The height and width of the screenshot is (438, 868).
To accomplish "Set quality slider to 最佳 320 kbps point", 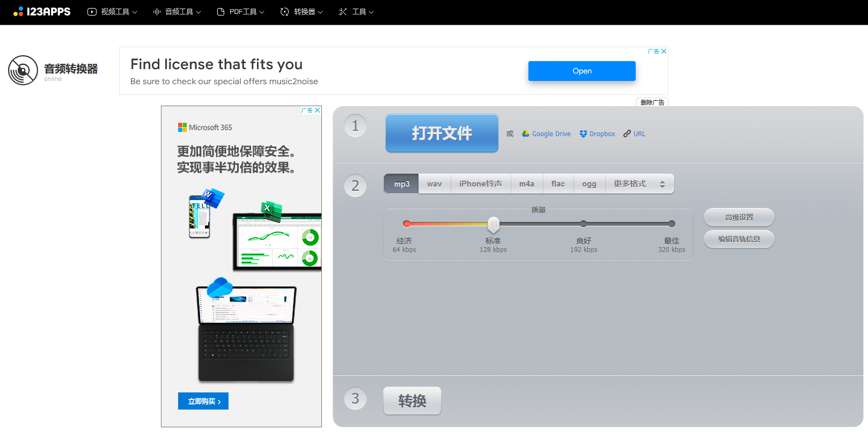I will [x=672, y=224].
